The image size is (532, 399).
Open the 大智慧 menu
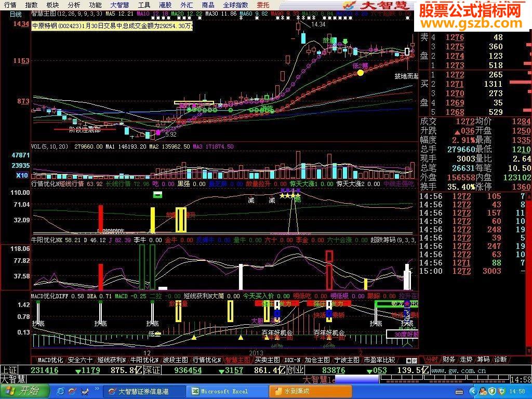pyautogui.click(x=120, y=5)
